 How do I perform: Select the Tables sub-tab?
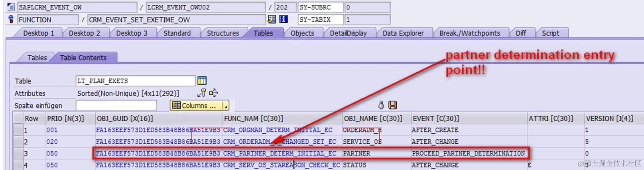pyautogui.click(x=37, y=57)
